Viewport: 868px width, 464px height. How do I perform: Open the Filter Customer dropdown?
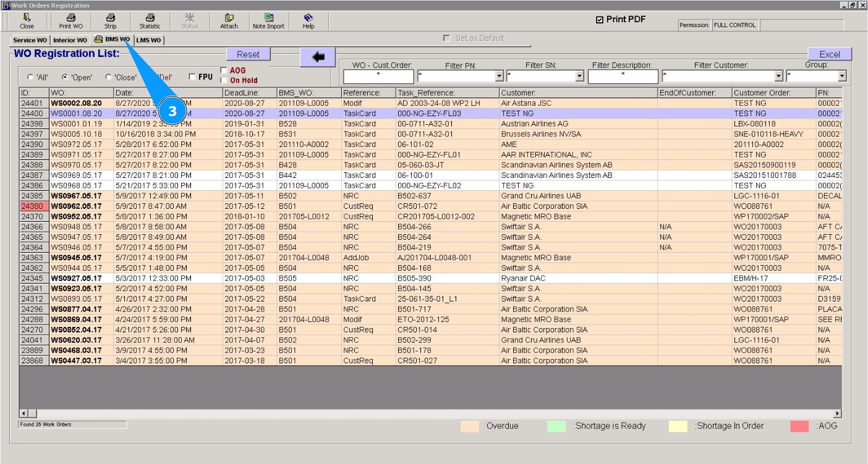pyautogui.click(x=779, y=77)
